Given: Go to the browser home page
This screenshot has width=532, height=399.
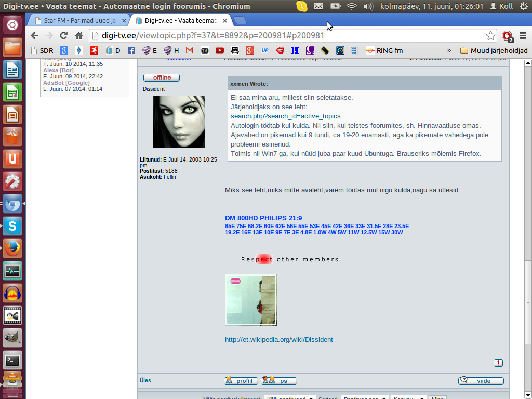Looking at the screenshot, I should click(x=78, y=36).
